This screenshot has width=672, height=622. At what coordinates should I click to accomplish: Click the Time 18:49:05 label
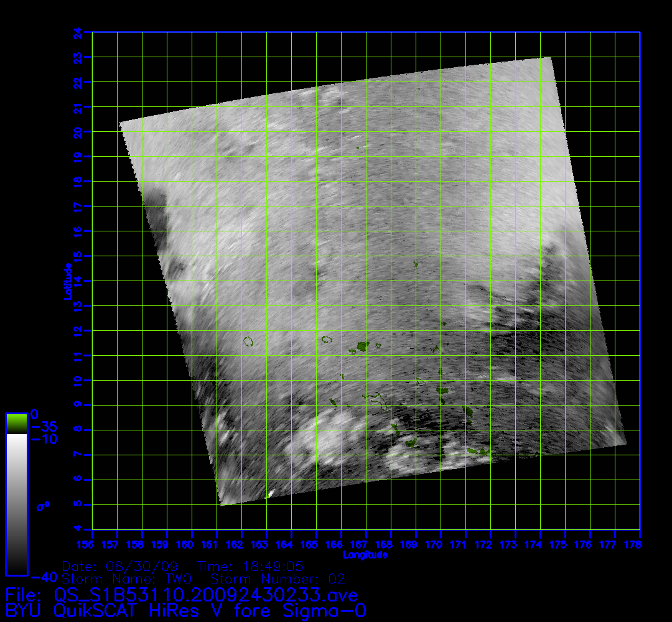pyautogui.click(x=250, y=567)
